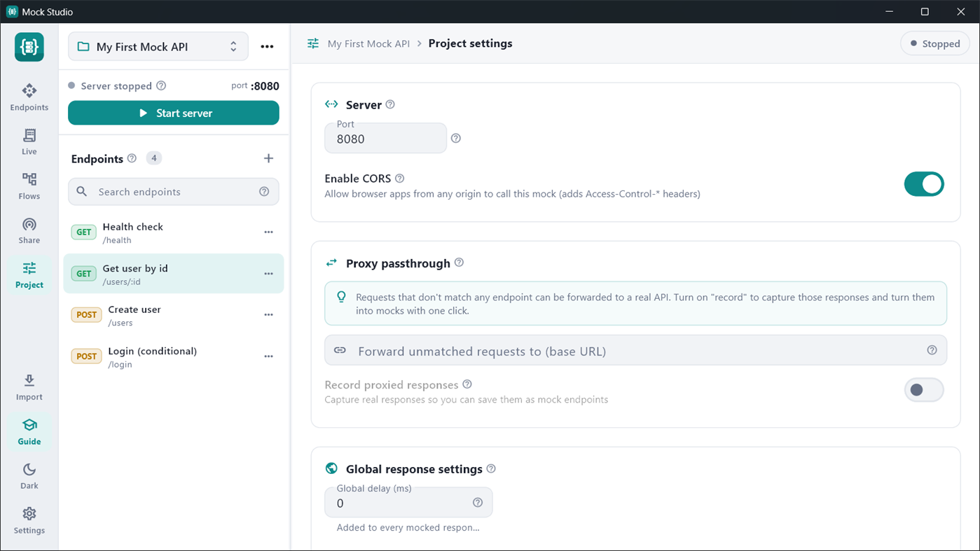Click the Stopped status button
Viewport: 980px width, 551px height.
tap(935, 43)
